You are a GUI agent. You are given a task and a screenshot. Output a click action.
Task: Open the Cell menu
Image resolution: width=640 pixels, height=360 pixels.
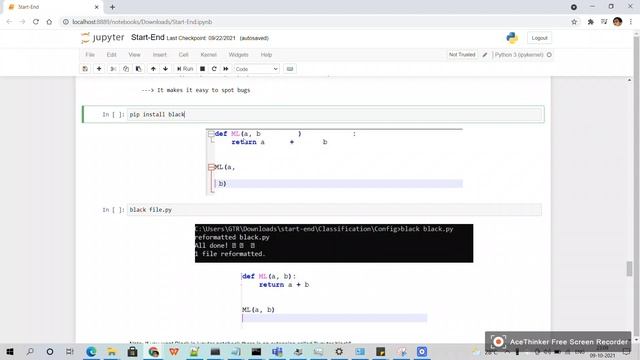pos(183,55)
